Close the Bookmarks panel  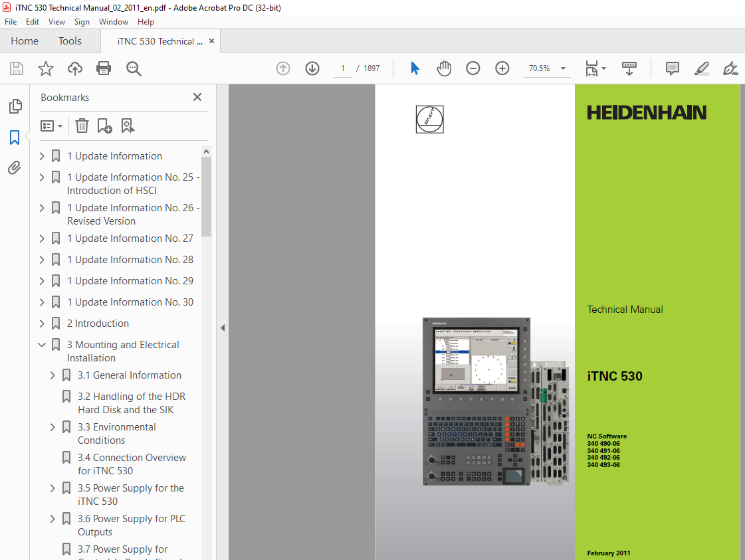pos(197,98)
